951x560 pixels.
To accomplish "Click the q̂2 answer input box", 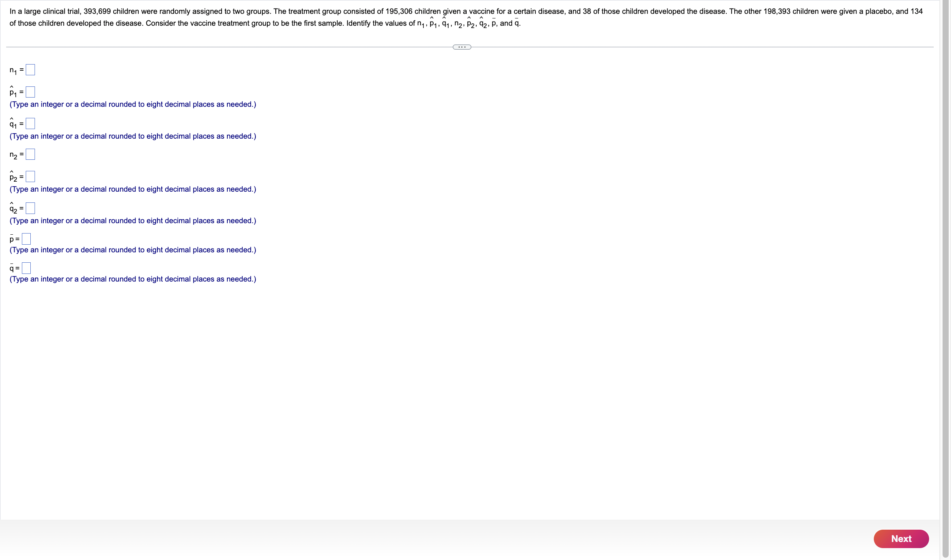I will (x=30, y=208).
